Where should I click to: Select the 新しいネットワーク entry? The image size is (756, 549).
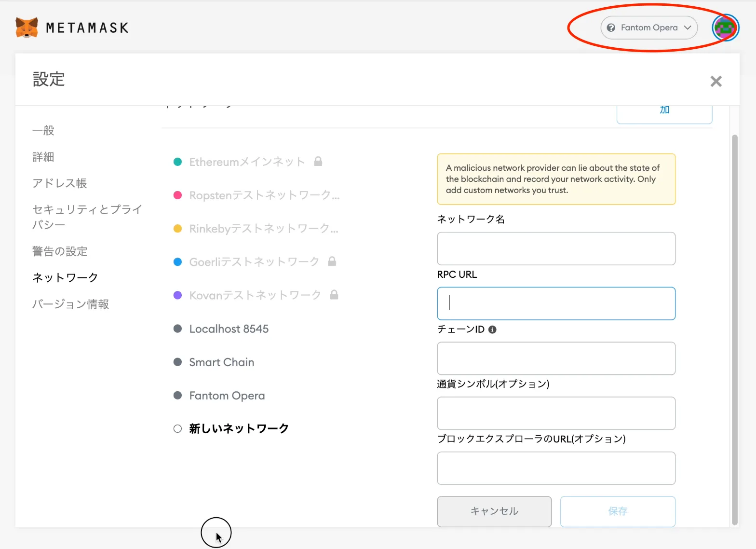coord(239,428)
